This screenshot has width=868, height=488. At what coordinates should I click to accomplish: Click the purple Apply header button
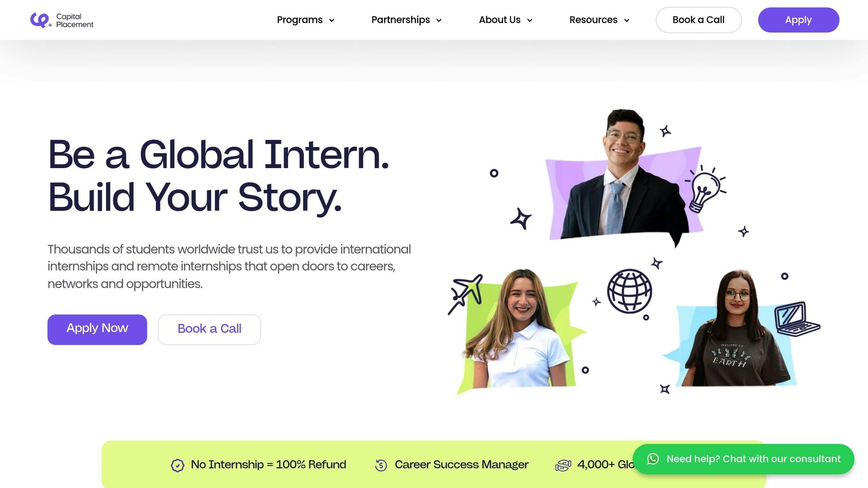tap(798, 20)
